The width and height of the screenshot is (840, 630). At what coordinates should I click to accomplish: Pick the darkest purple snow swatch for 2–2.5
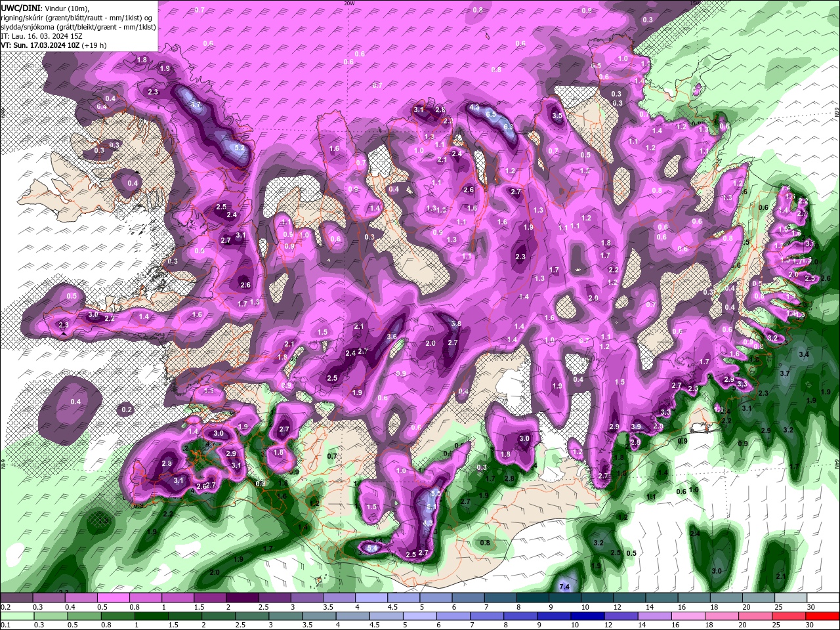click(x=242, y=598)
